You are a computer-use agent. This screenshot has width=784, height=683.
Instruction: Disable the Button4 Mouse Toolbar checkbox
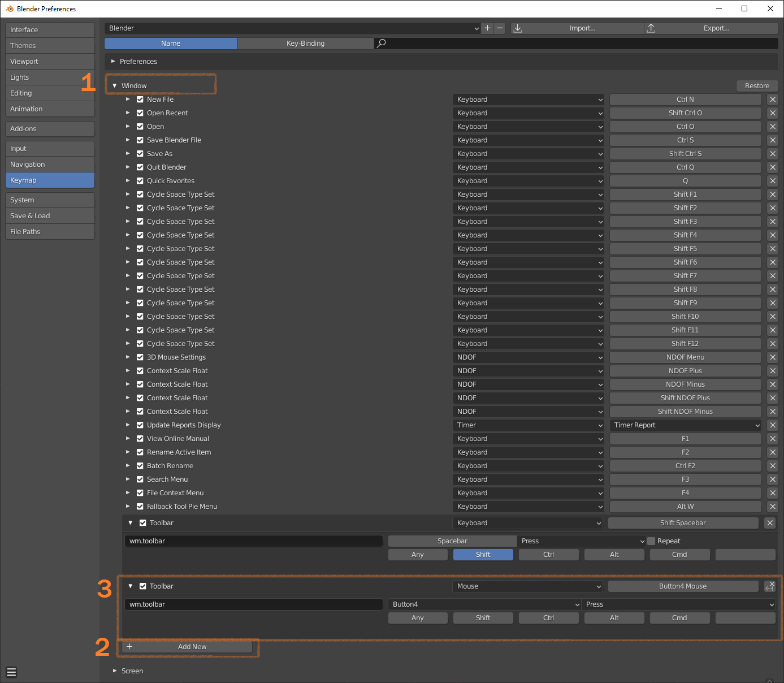143,586
